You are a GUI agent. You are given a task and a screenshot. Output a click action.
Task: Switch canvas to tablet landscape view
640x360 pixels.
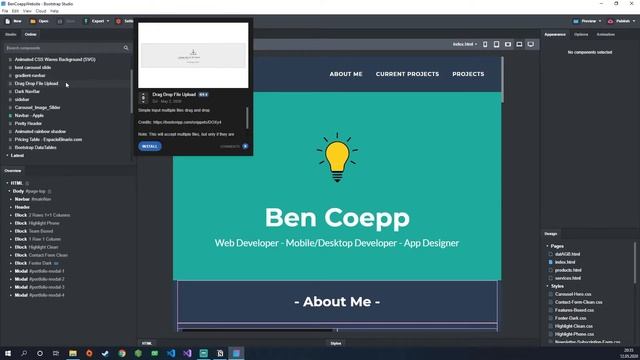tap(508, 44)
